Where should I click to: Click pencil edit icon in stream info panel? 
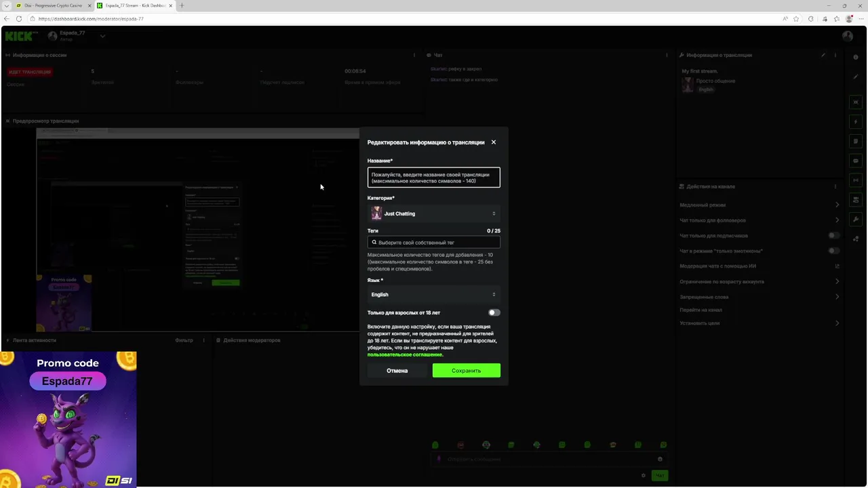(823, 55)
